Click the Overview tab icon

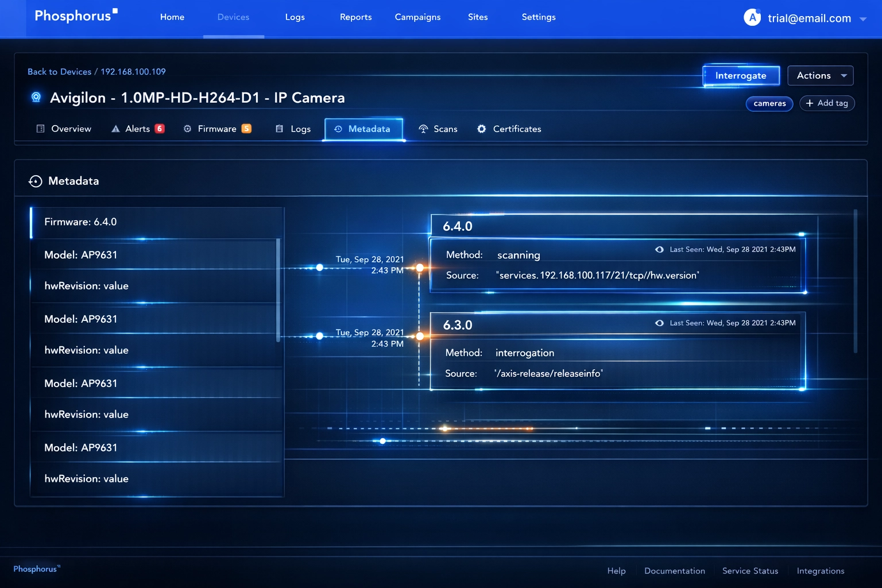(x=41, y=129)
